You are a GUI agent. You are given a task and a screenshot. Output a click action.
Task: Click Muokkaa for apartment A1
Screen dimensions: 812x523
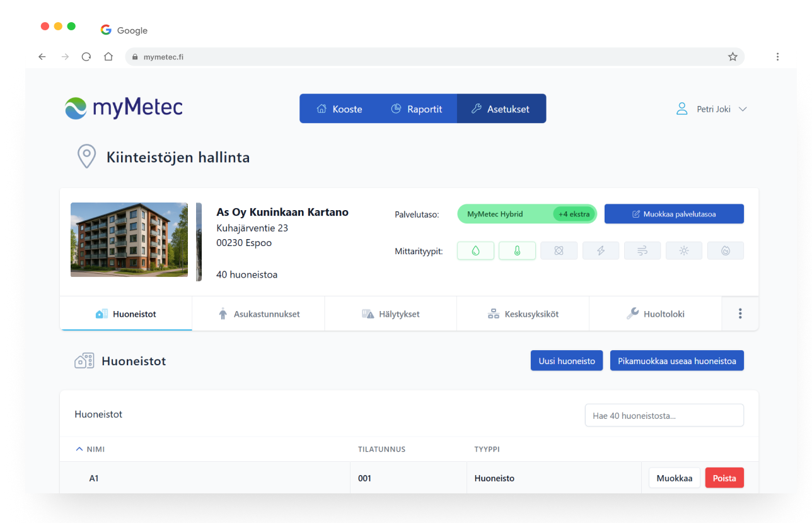point(675,478)
